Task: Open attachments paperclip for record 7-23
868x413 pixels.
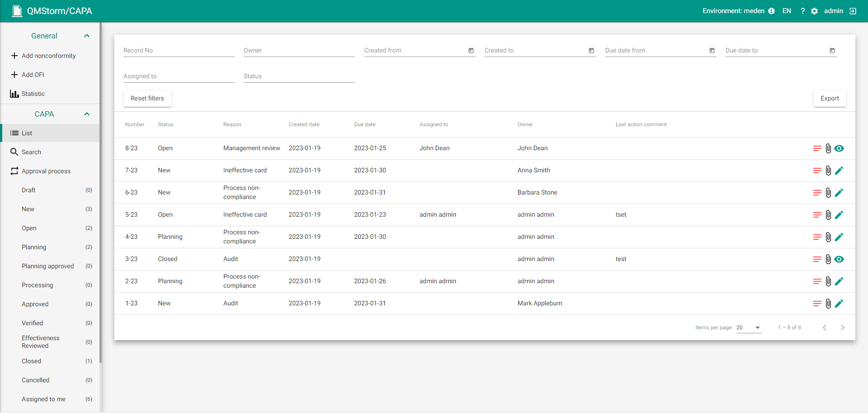Action: point(828,171)
